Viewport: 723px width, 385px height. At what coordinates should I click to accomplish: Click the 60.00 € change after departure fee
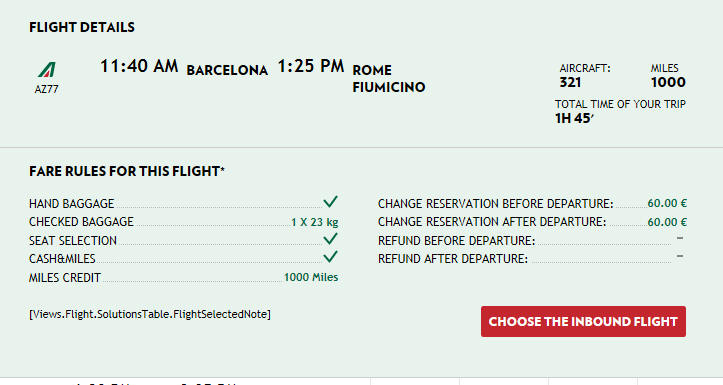[x=667, y=222]
